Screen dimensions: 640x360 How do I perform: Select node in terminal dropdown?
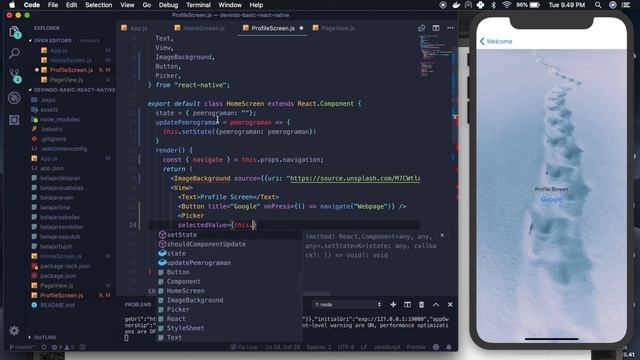pos(347,304)
